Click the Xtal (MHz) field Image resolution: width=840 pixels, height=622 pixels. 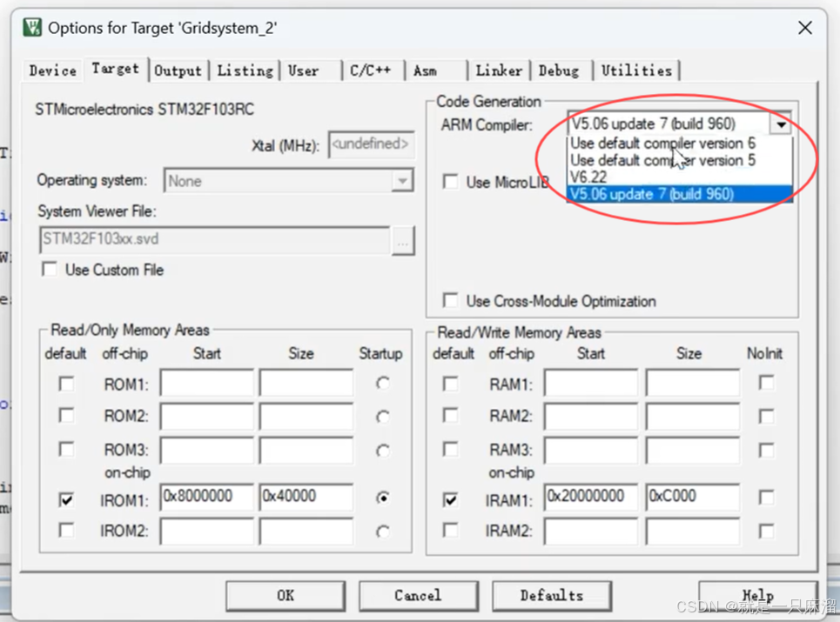[371, 144]
